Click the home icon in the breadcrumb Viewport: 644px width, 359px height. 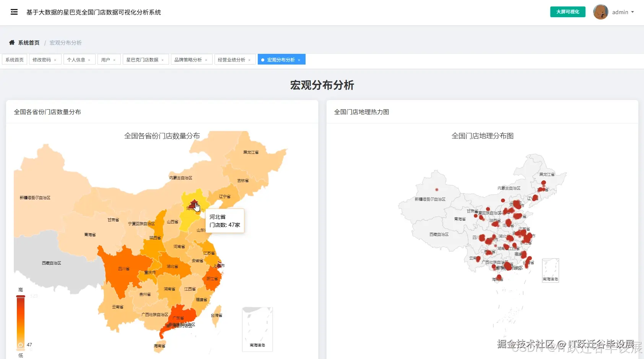(x=12, y=42)
